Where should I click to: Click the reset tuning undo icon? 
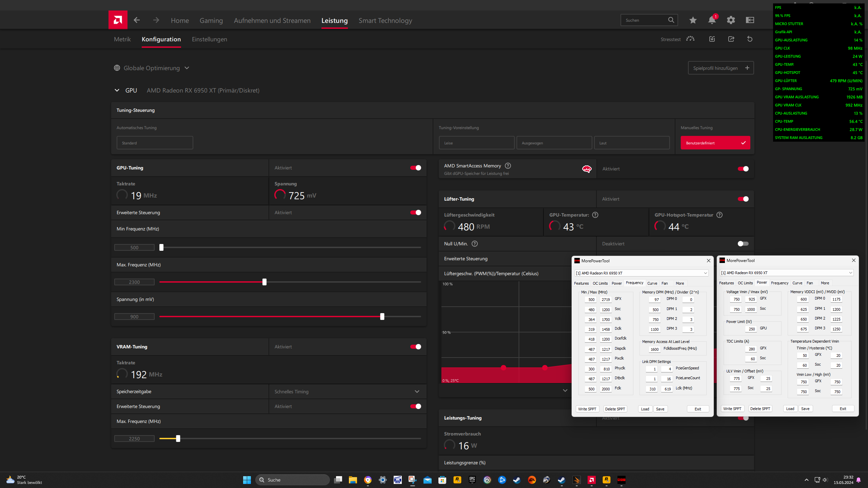click(x=750, y=39)
